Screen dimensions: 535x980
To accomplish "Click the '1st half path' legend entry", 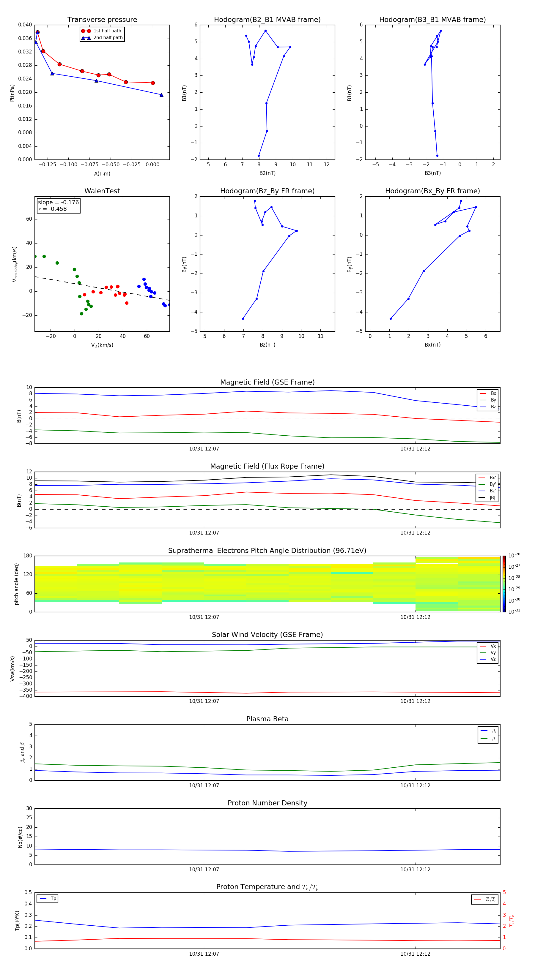I will coord(102,31).
